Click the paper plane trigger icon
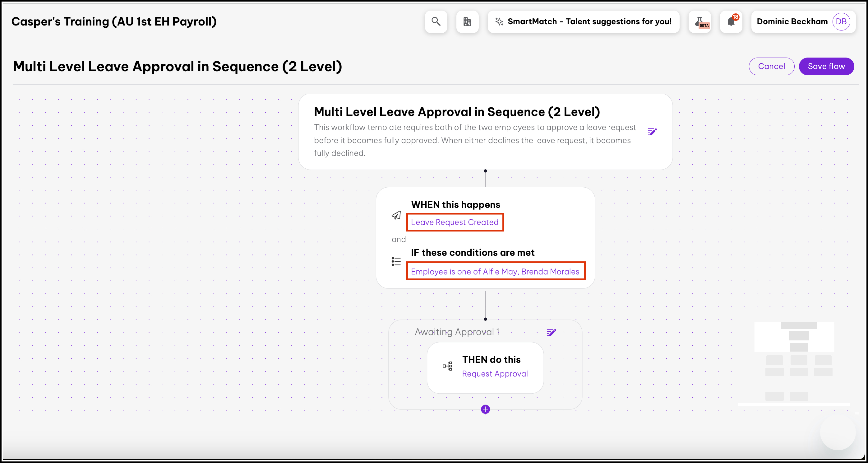Image resolution: width=868 pixels, height=463 pixels. pos(396,215)
